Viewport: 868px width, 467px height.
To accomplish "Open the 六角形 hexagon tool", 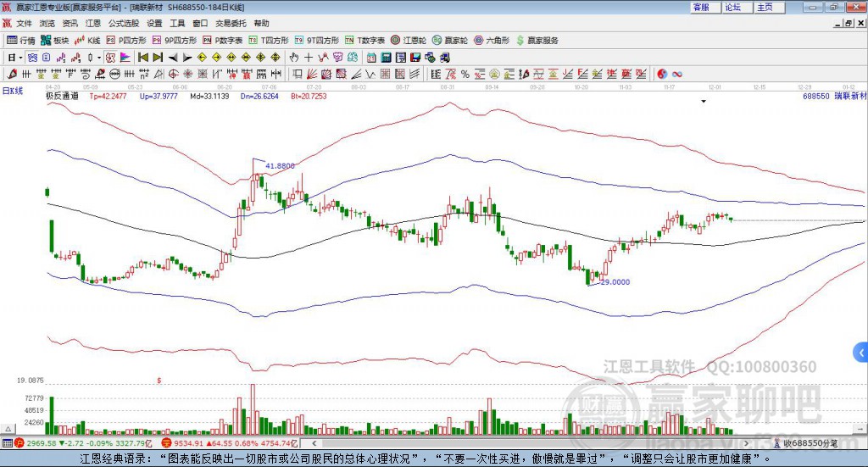I will (492, 41).
